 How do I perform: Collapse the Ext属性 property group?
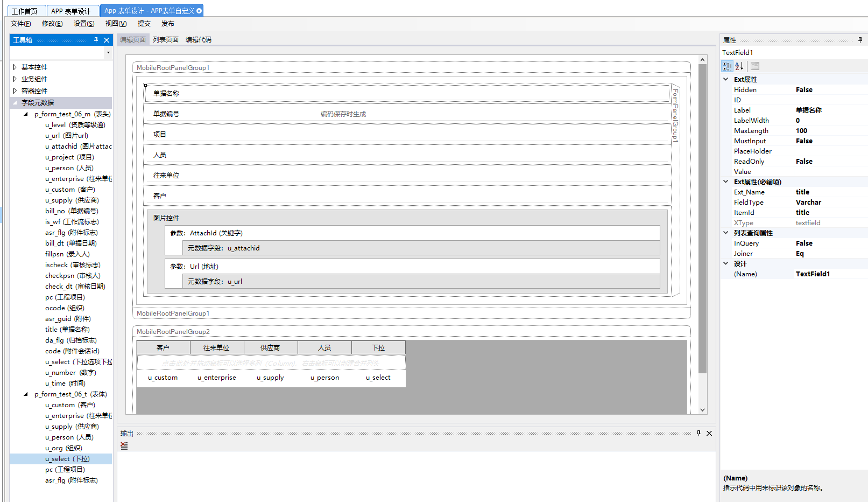pos(726,79)
